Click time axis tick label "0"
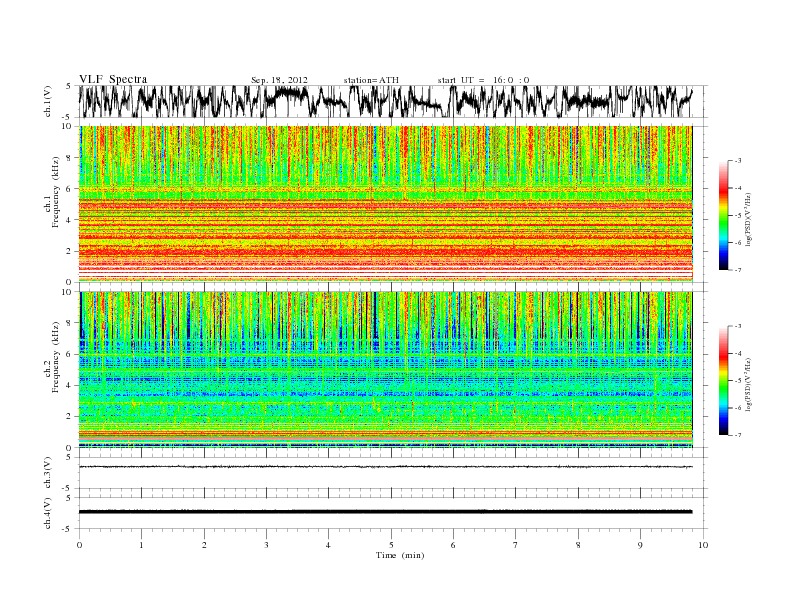The image size is (792, 612). click(x=79, y=545)
